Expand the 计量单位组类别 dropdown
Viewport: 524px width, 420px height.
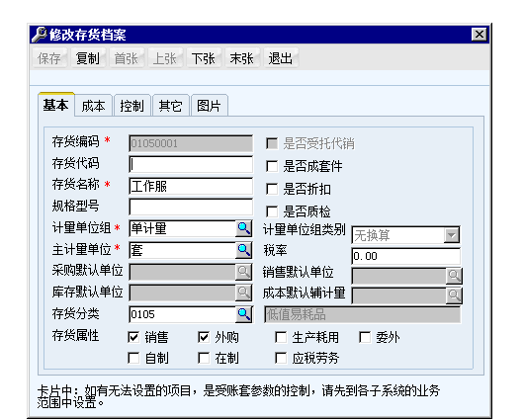coord(452,235)
